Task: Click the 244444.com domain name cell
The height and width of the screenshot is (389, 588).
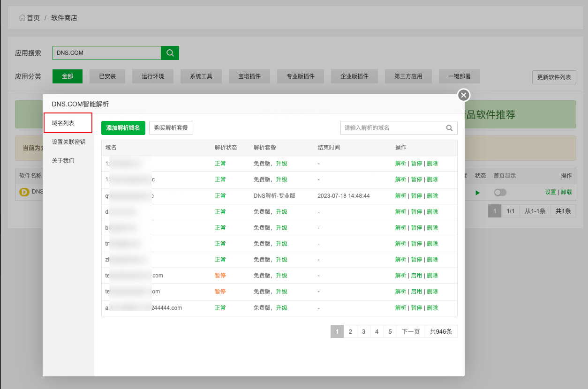Action: [x=143, y=308]
